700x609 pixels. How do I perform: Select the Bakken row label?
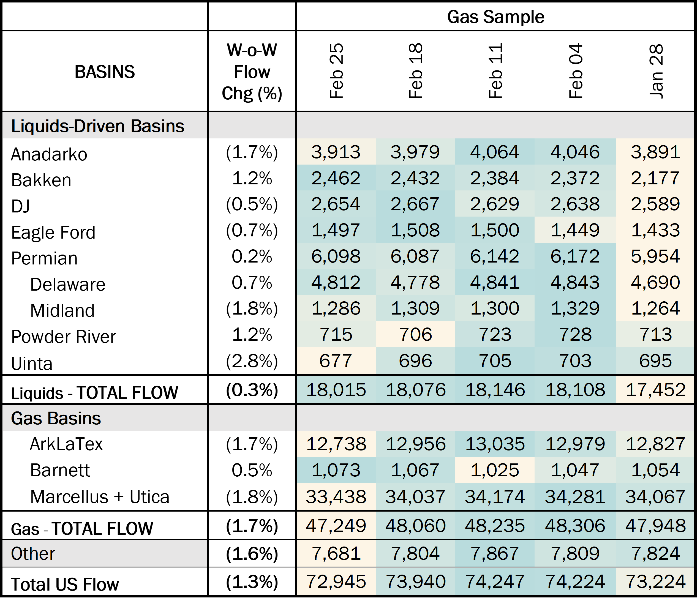coord(41,180)
